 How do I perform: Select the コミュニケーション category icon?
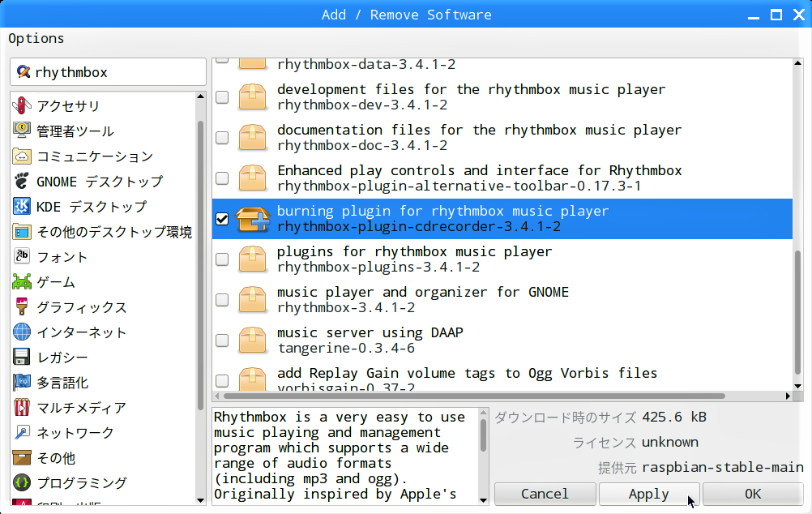click(22, 156)
